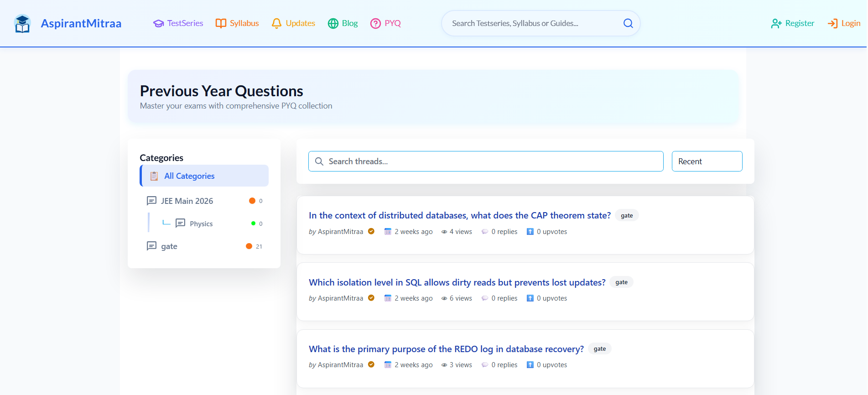Viewport: 868px width, 395px height.
Task: Click the Register button
Action: 793,23
